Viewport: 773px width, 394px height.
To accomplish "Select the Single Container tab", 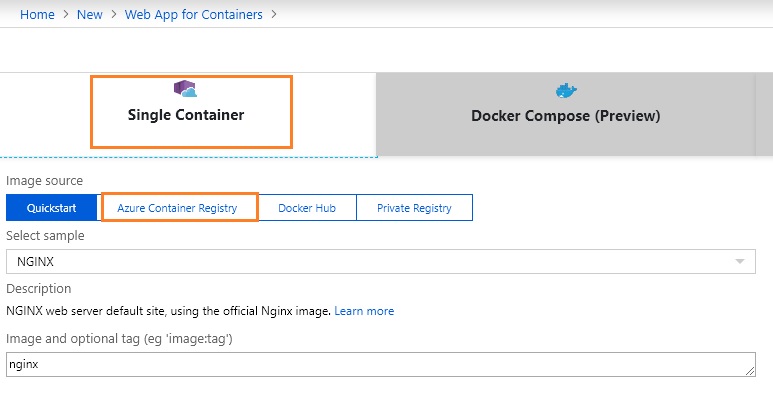I will pyautogui.click(x=188, y=114).
